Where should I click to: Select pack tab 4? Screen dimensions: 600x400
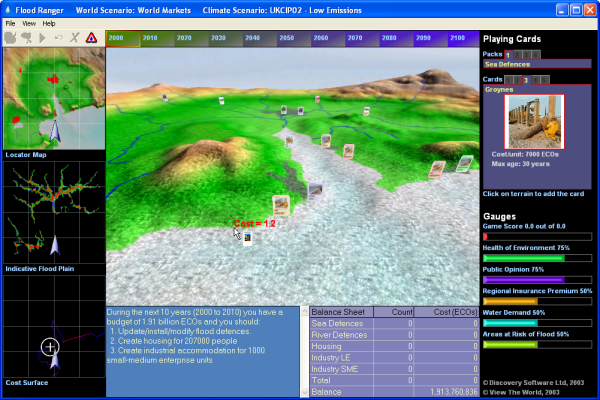tap(536, 55)
